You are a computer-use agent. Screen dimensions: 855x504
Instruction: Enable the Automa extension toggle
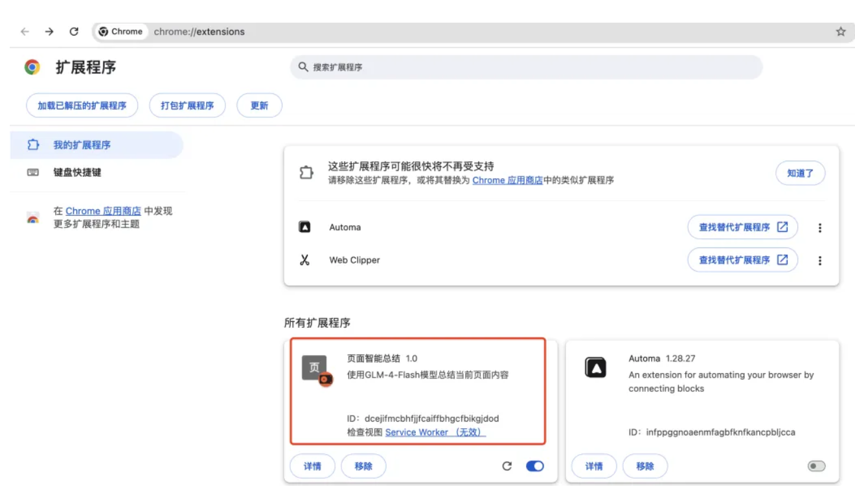coord(817,466)
